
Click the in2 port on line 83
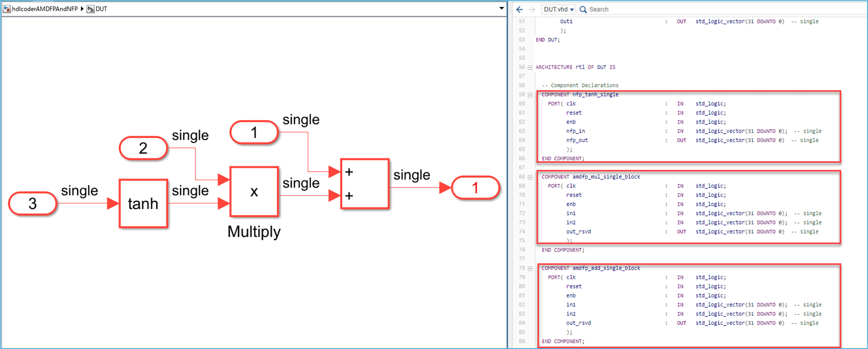point(693,314)
